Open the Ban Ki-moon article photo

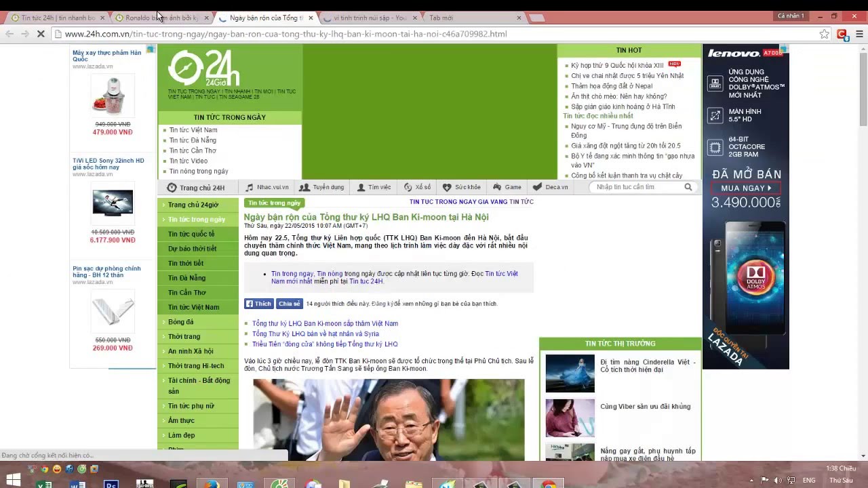pyautogui.click(x=389, y=419)
